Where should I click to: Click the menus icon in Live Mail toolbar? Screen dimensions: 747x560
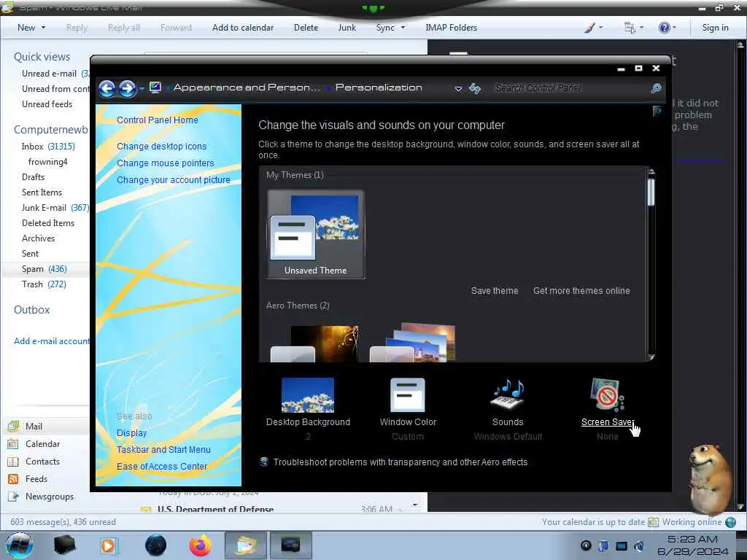tap(630, 28)
